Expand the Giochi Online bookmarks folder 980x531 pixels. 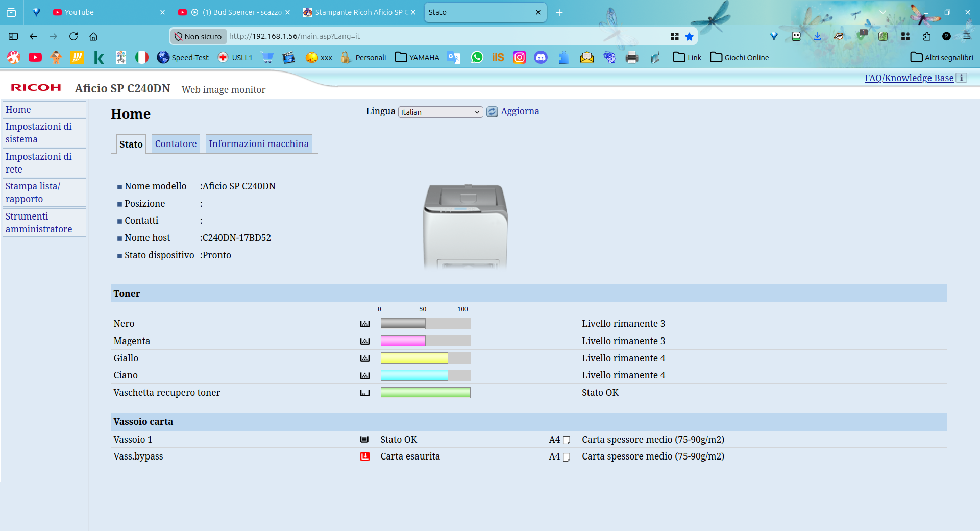click(740, 57)
